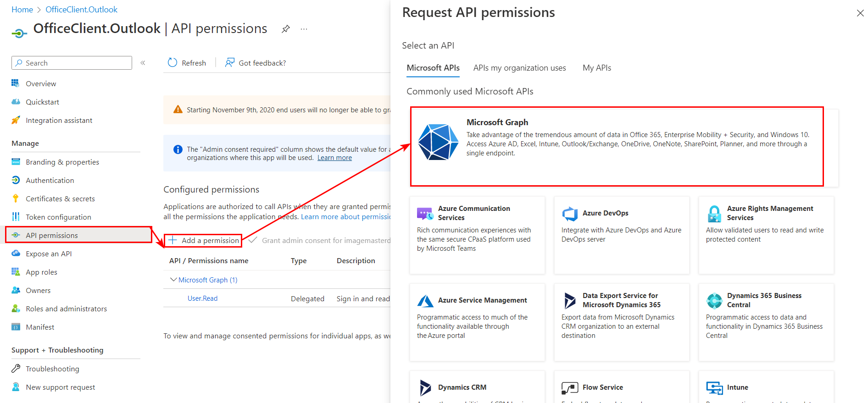
Task: Click the Refresh circular arrow icon
Action: pyautogui.click(x=172, y=63)
